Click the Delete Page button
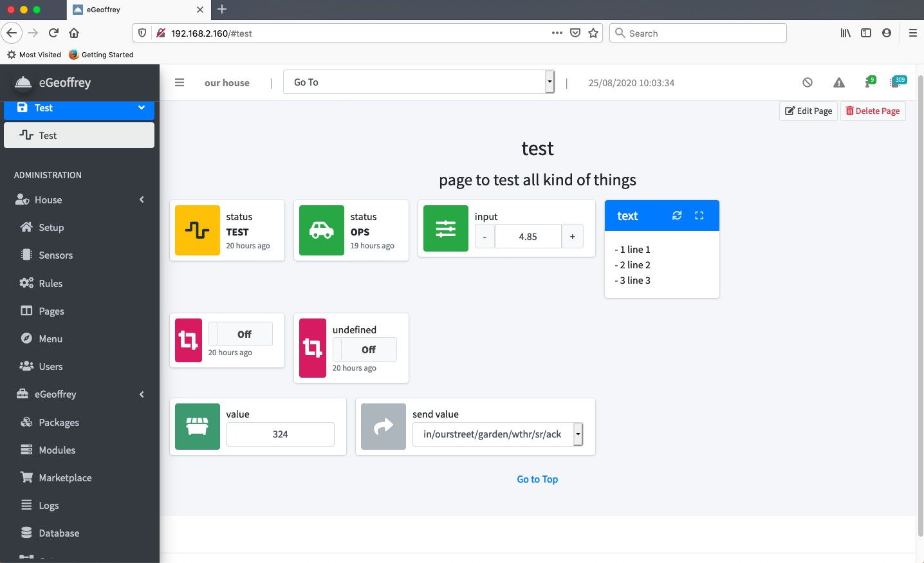 pos(873,111)
